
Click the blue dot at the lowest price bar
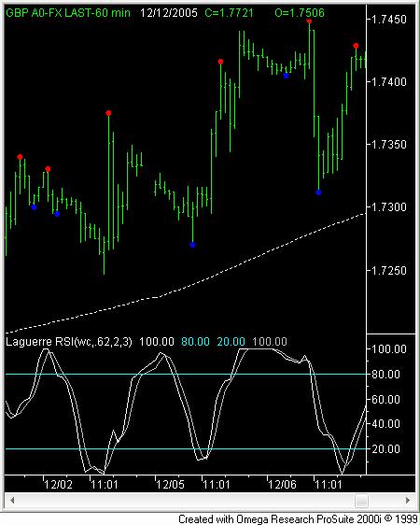[x=192, y=245]
